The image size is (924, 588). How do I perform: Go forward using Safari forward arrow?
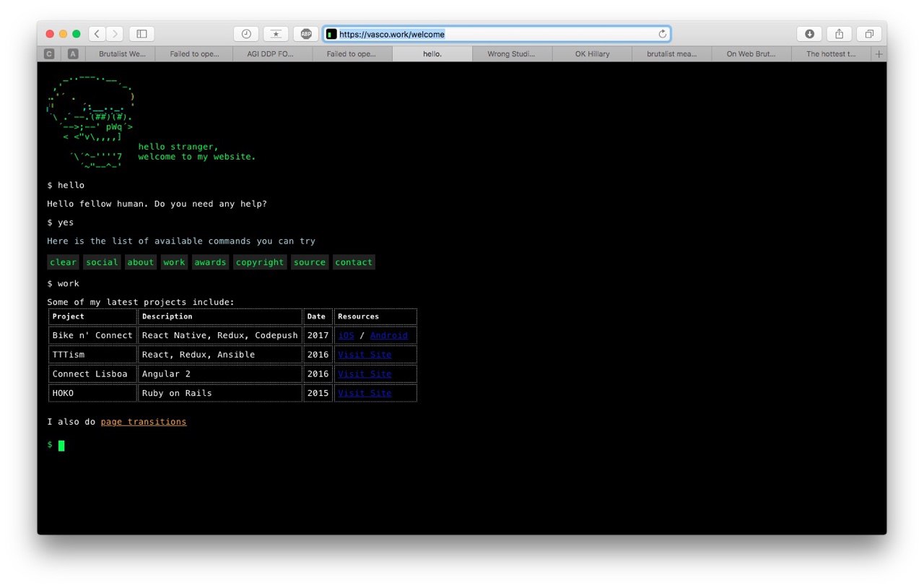pyautogui.click(x=115, y=34)
